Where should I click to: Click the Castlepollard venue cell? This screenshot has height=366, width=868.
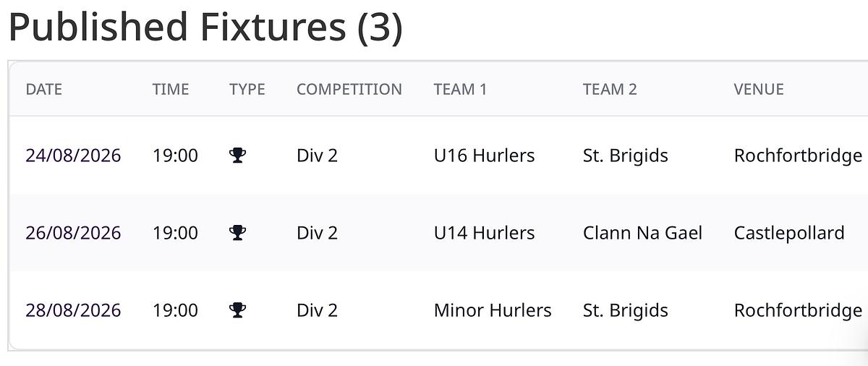coord(789,233)
